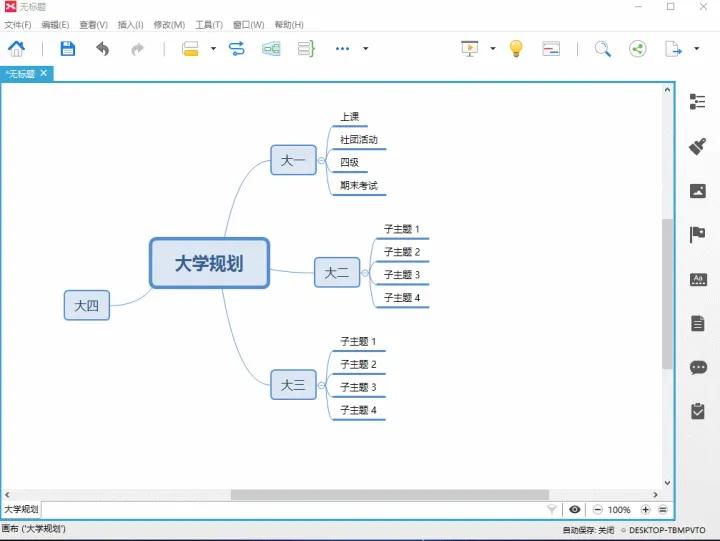Click the horizontal scrollbar thumb
720x541 pixels.
[389, 495]
